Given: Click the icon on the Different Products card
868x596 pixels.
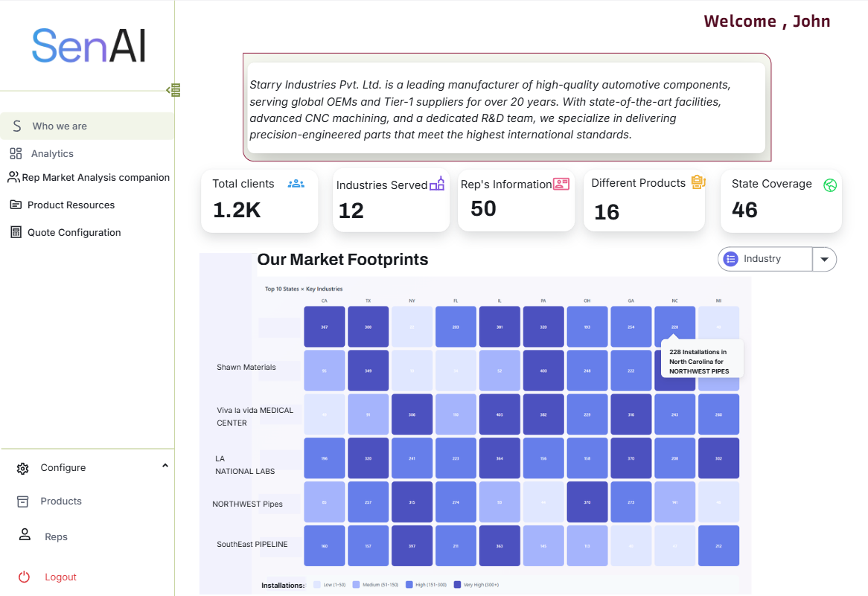Looking at the screenshot, I should point(698,181).
